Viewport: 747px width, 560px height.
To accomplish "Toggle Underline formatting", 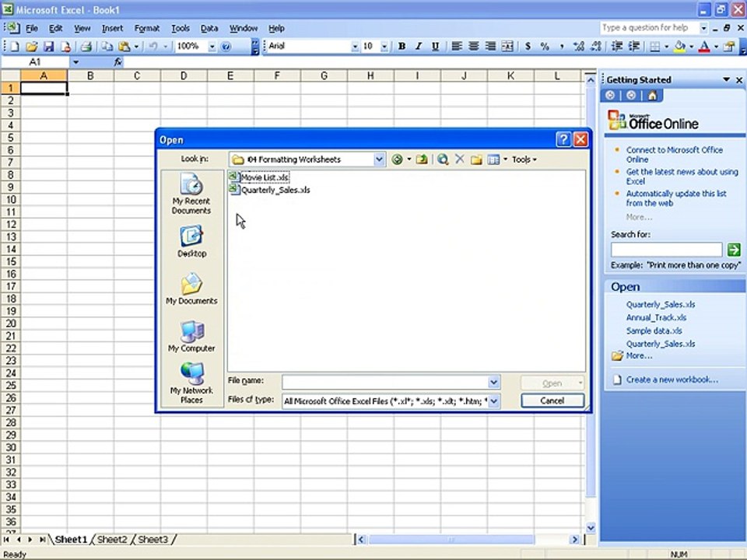I will pos(435,46).
